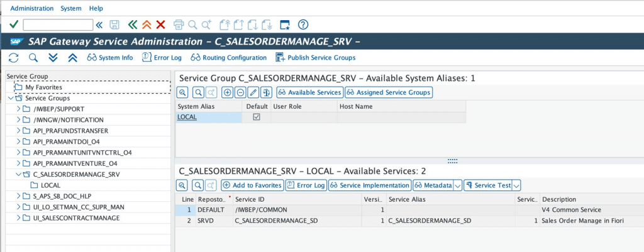
Task: Click the Help question mark icon
Action: tap(303, 25)
